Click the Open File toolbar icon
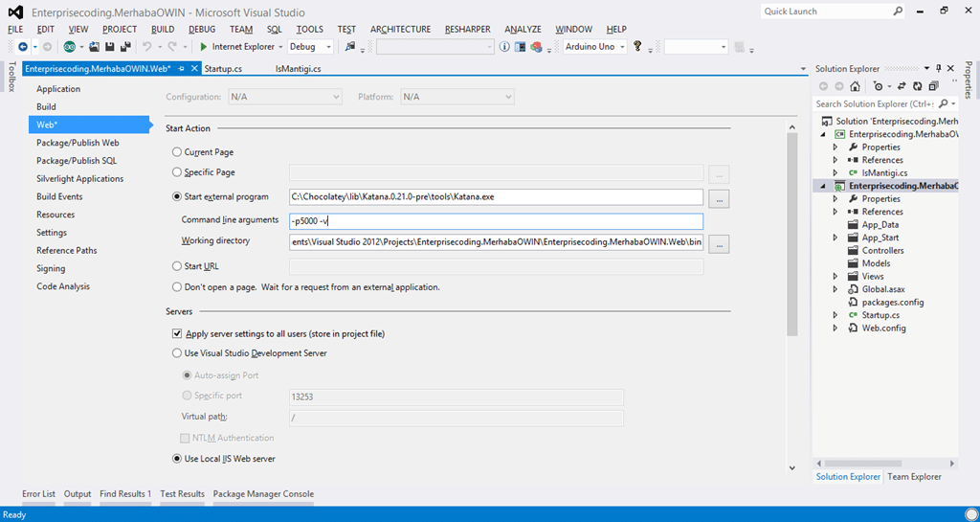Viewport: 980px width, 522px height. (x=95, y=47)
